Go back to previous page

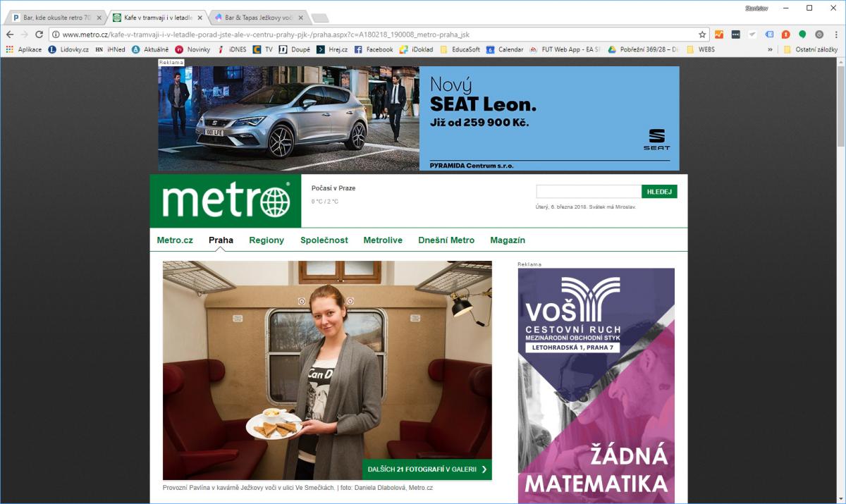pyautogui.click(x=10, y=34)
